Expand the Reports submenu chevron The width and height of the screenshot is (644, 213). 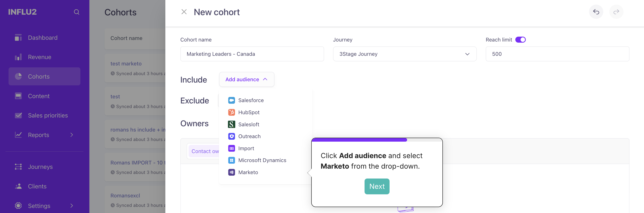pos(72,135)
